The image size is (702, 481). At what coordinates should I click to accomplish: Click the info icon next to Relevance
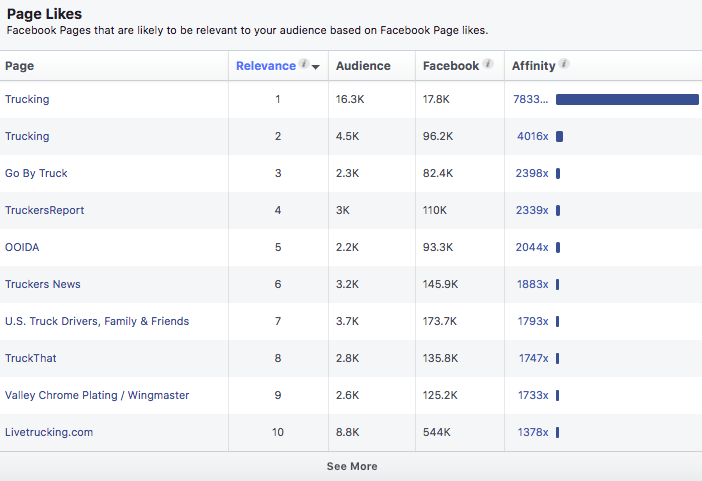coord(303,65)
